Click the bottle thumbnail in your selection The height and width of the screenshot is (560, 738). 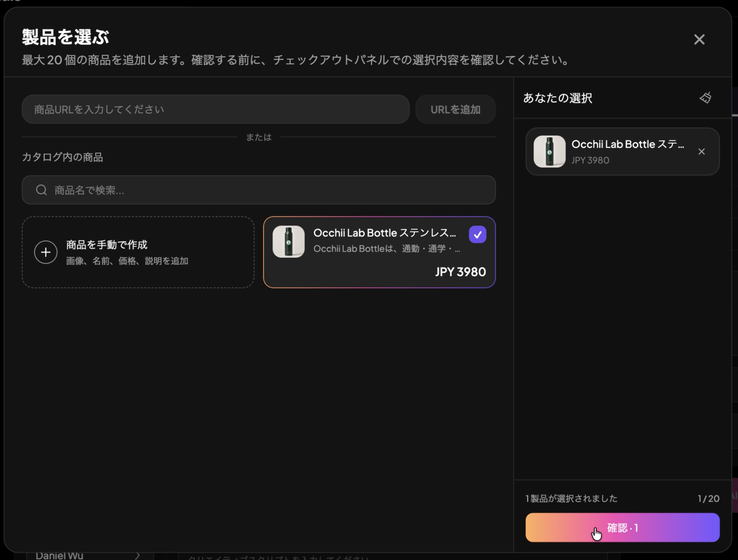549,152
